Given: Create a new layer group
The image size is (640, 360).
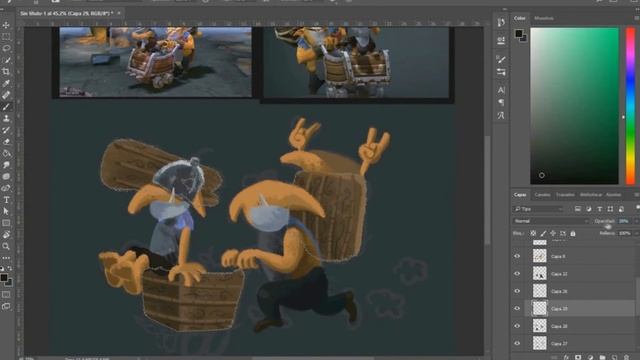Looking at the screenshot, I should coord(602,357).
